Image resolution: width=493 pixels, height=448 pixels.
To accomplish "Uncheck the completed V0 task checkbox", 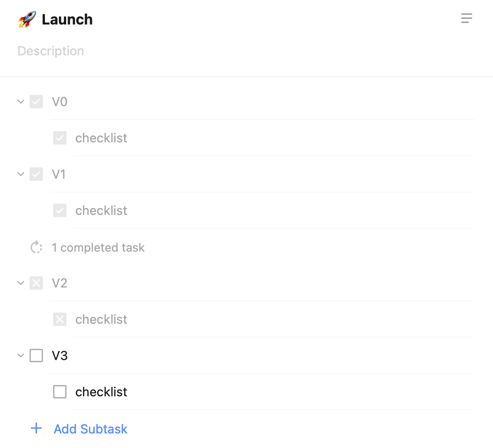I will 36,102.
